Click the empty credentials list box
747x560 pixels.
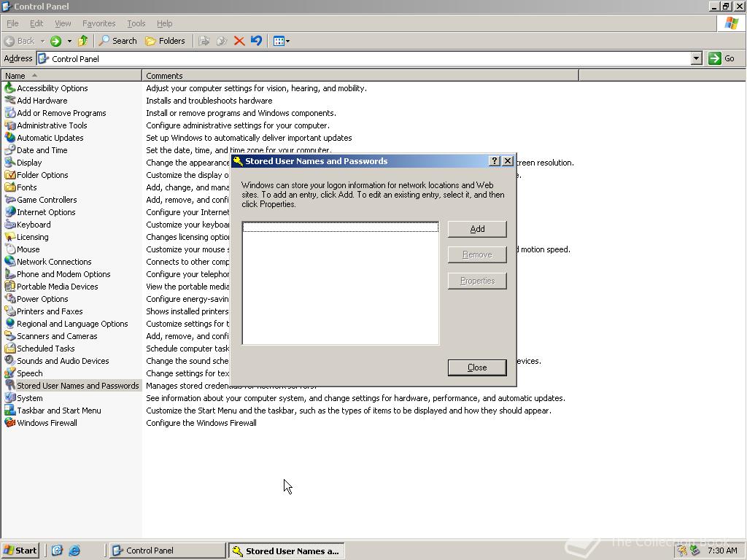340,283
